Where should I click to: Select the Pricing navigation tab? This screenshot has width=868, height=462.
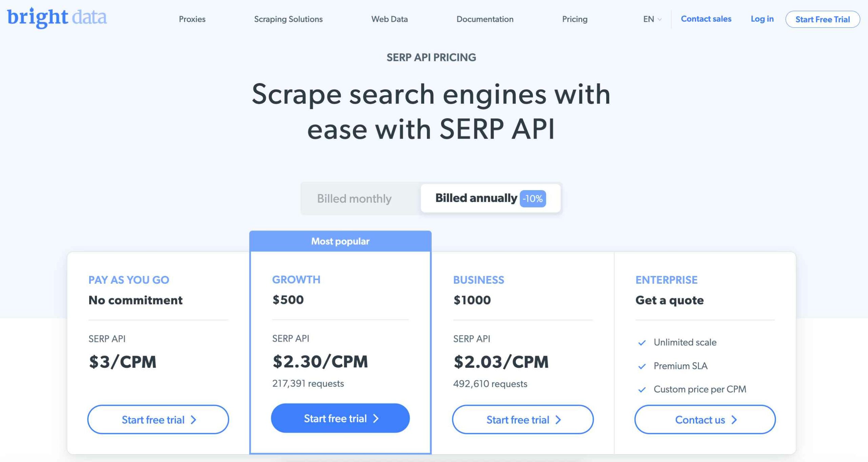(x=575, y=19)
